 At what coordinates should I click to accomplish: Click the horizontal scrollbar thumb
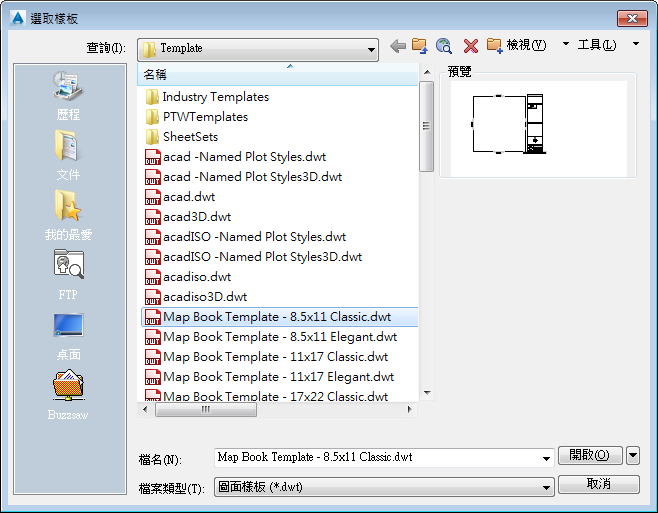pos(206,409)
